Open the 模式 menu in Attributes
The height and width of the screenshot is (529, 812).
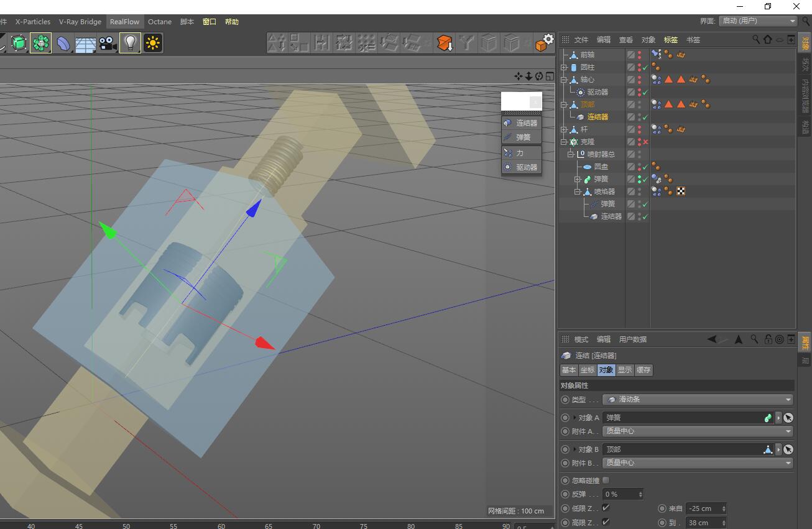click(581, 339)
